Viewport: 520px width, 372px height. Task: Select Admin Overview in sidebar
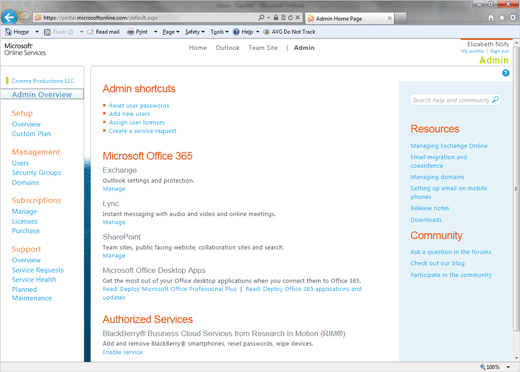42,94
